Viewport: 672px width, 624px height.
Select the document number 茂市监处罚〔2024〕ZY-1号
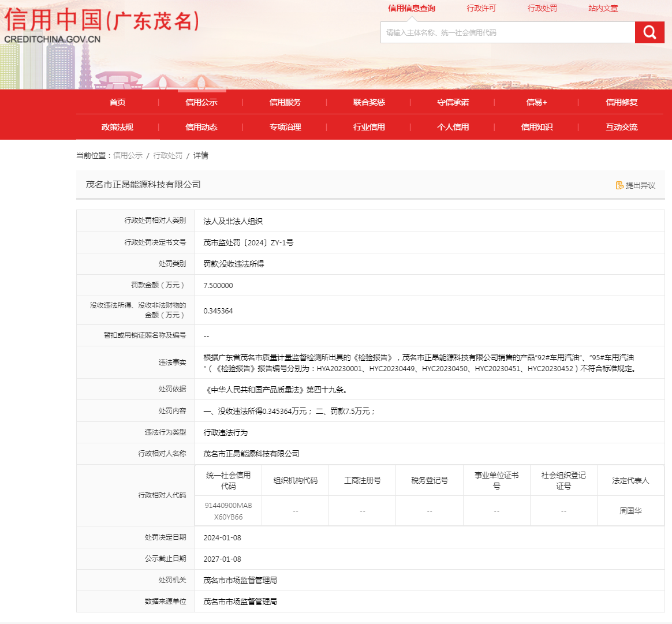click(248, 242)
